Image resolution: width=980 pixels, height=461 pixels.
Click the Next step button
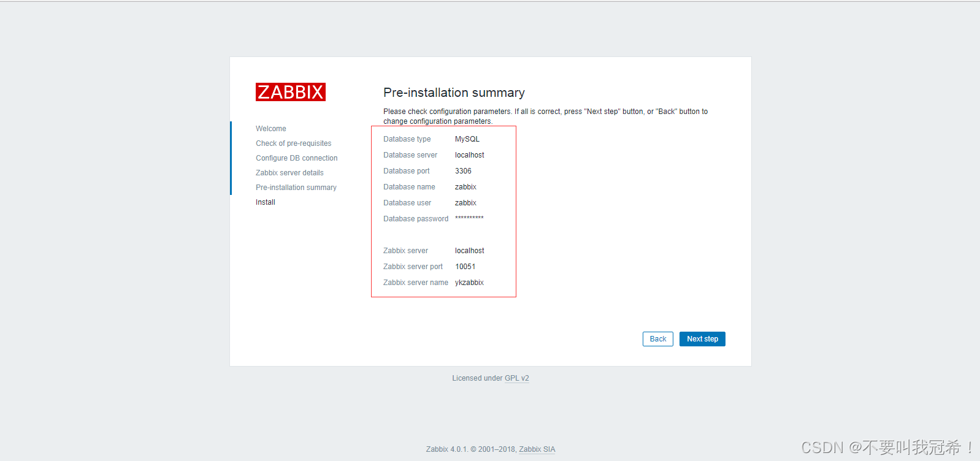click(x=702, y=339)
